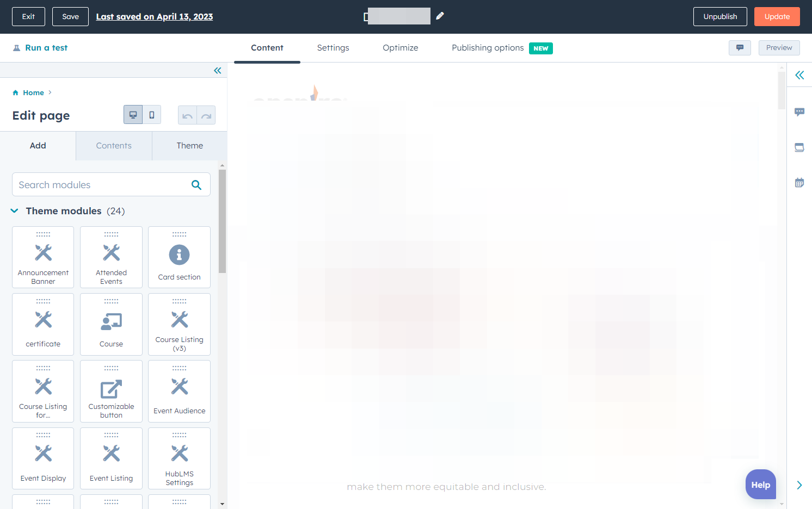This screenshot has width=812, height=509.
Task: Choose the Card section module
Action: coord(179,257)
